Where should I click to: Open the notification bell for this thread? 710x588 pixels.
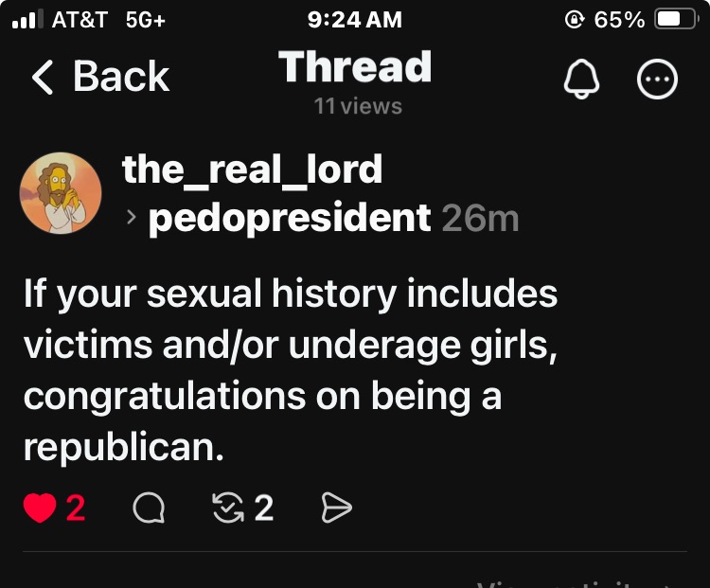point(581,81)
